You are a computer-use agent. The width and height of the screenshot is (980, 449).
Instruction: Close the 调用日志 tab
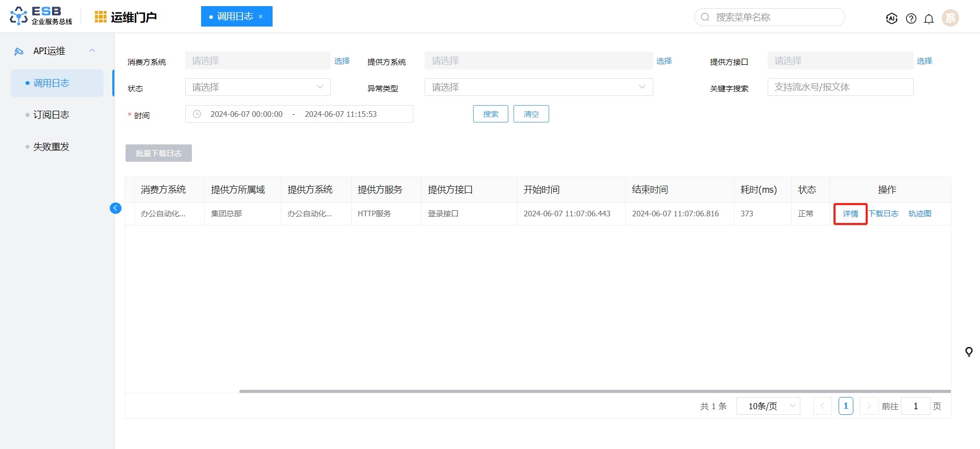click(261, 16)
